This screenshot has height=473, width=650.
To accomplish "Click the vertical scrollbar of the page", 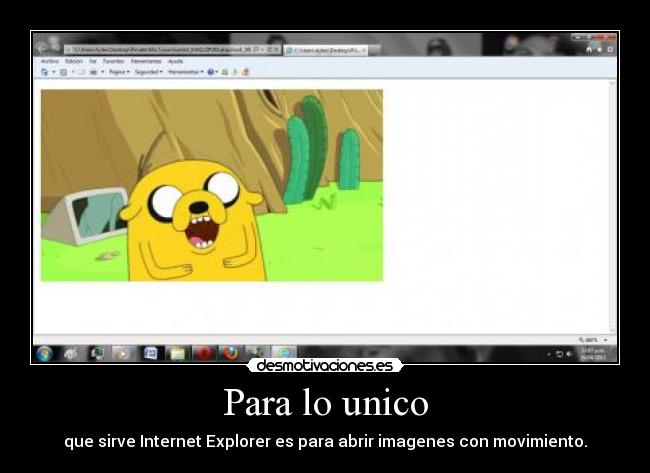I will tap(612, 206).
